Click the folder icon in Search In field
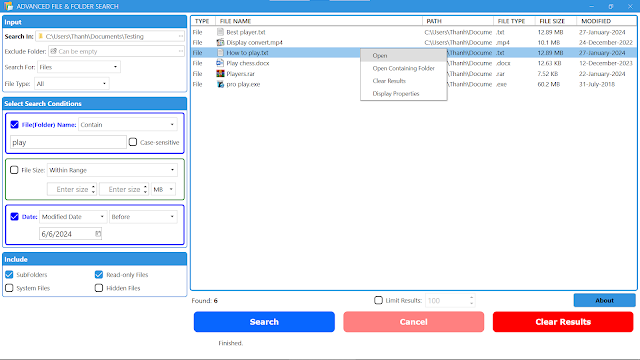 coord(40,36)
